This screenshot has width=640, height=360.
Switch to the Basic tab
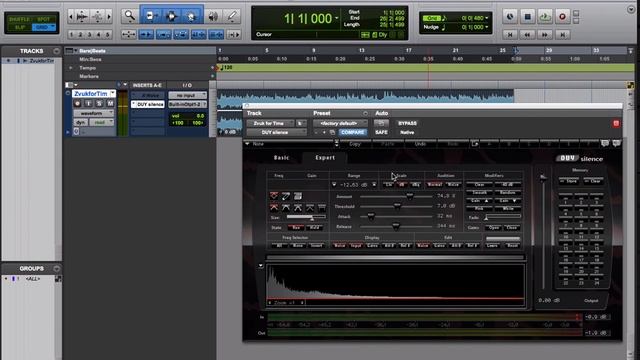point(281,158)
